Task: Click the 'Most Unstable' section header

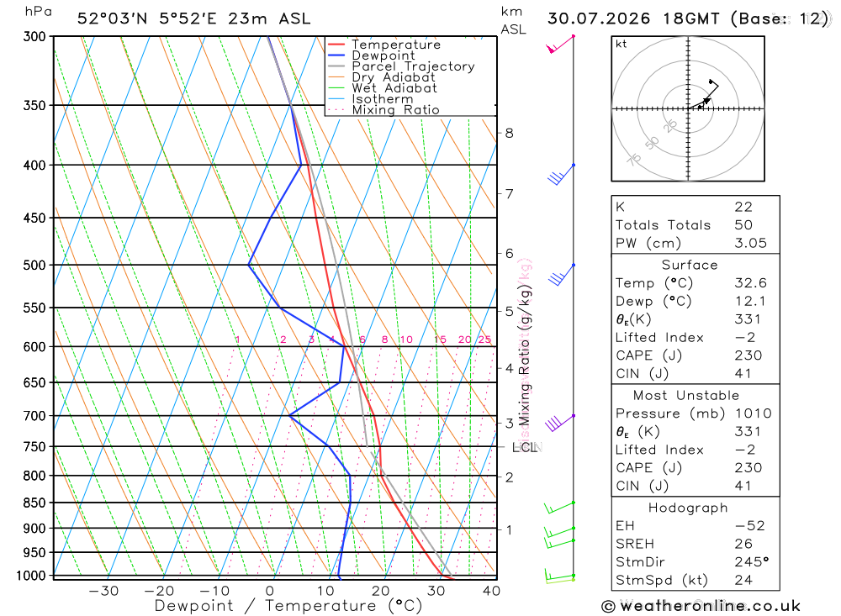Action: [686, 396]
